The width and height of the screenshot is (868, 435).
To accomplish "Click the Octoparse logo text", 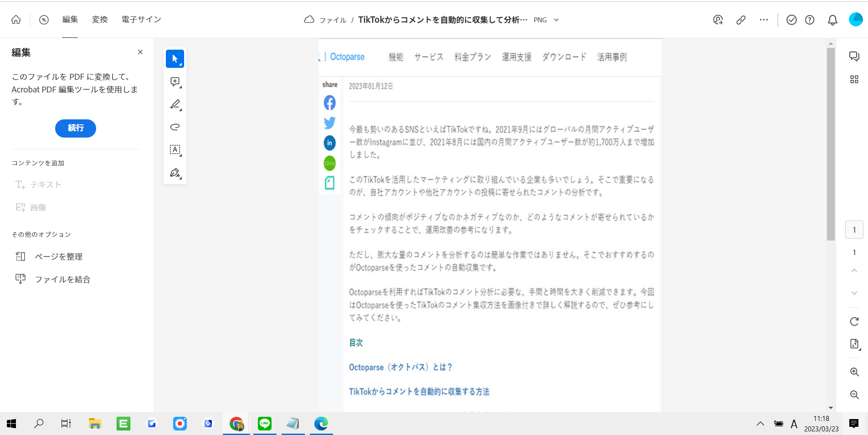I will (347, 57).
